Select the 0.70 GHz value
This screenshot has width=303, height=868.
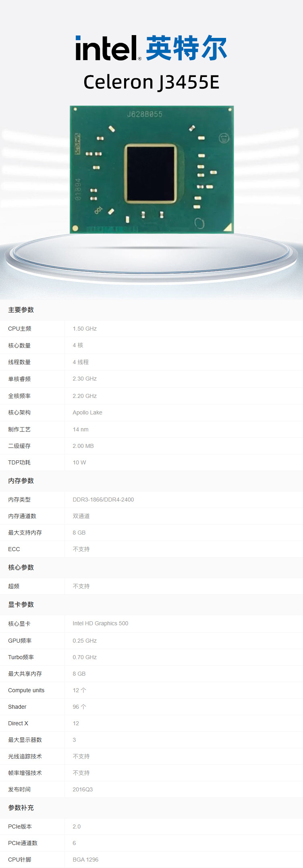pos(85,657)
